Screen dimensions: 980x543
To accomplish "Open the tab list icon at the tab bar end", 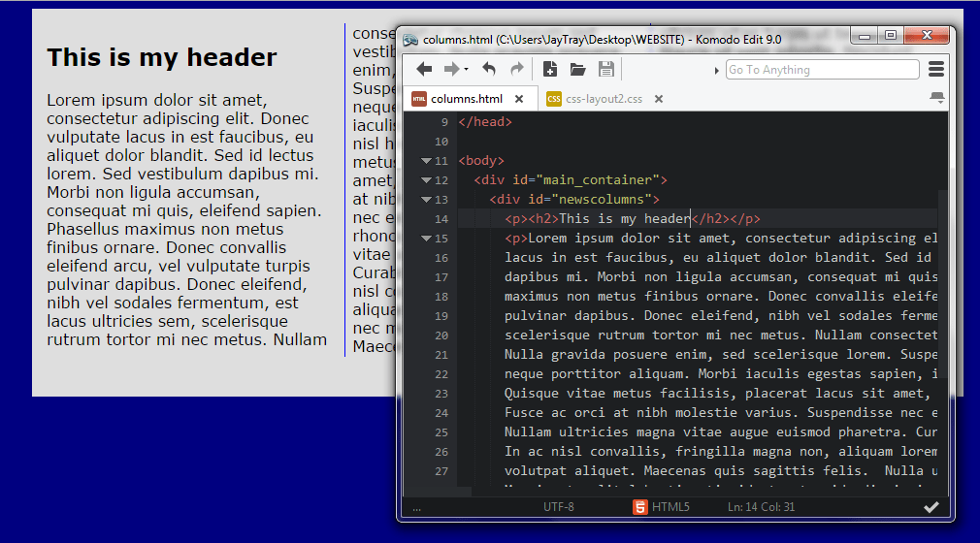I will pos(937,98).
